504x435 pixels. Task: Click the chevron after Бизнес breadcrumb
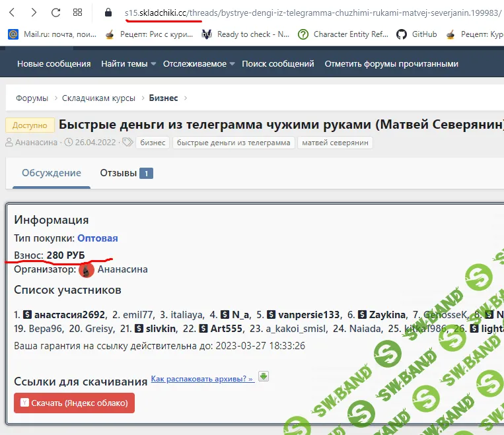pyautogui.click(x=186, y=98)
